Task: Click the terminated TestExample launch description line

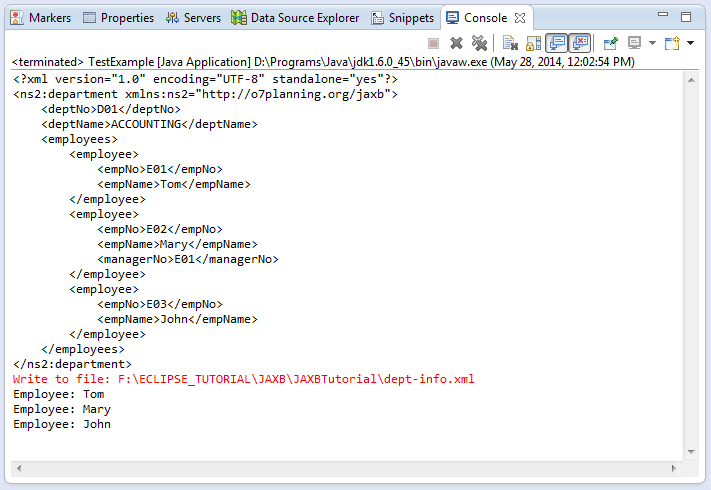Action: [323, 62]
